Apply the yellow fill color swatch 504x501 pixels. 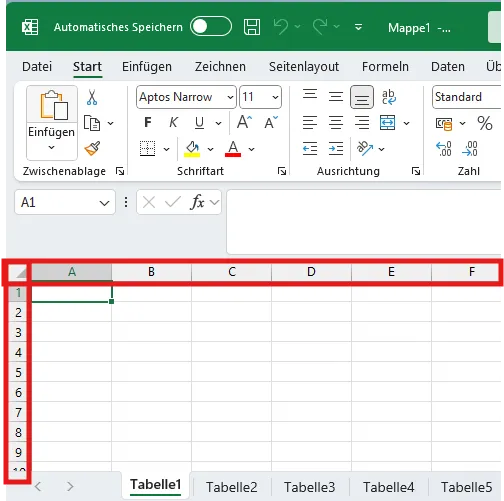tap(192, 148)
